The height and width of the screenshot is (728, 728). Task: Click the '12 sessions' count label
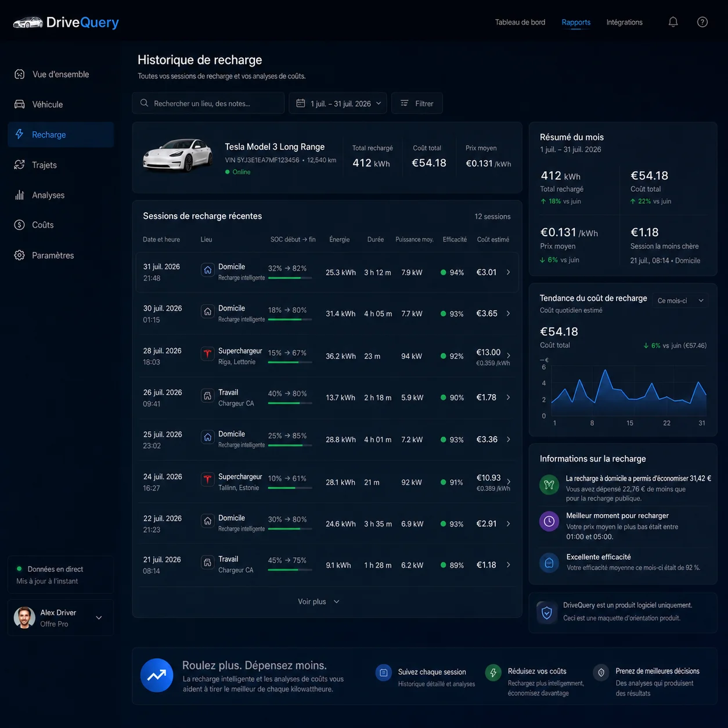[492, 217]
